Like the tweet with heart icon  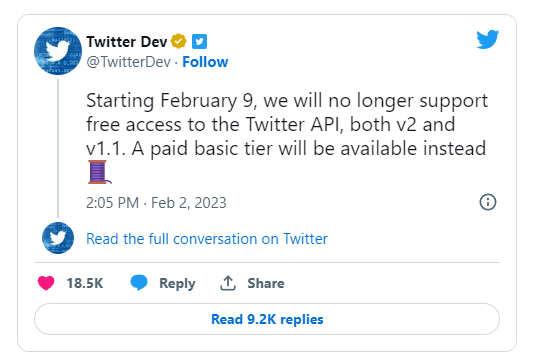tap(46, 283)
